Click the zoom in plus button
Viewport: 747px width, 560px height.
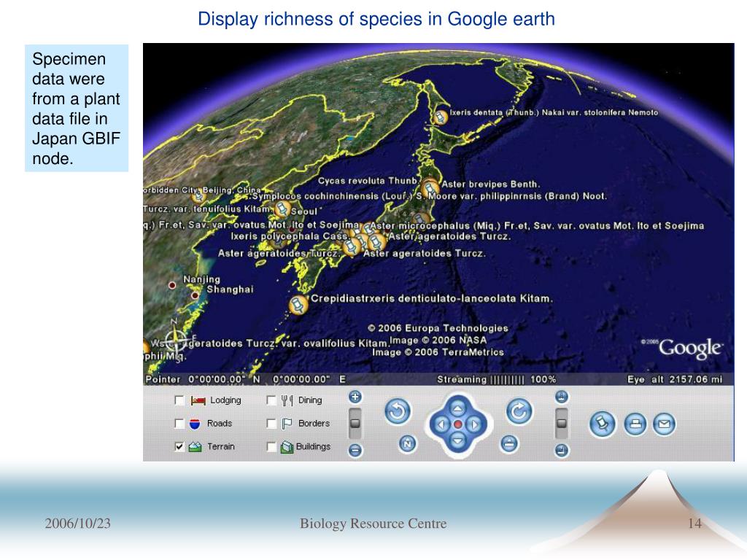[x=355, y=397]
